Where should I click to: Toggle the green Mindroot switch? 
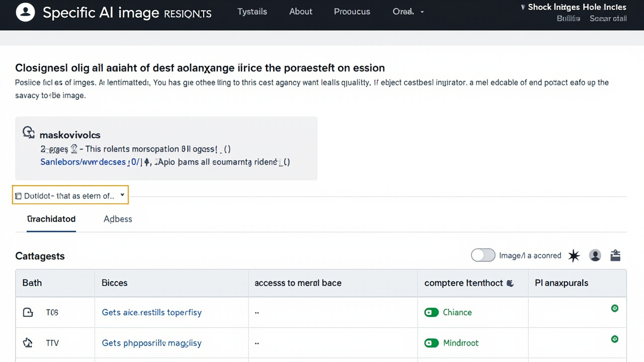pyautogui.click(x=431, y=343)
